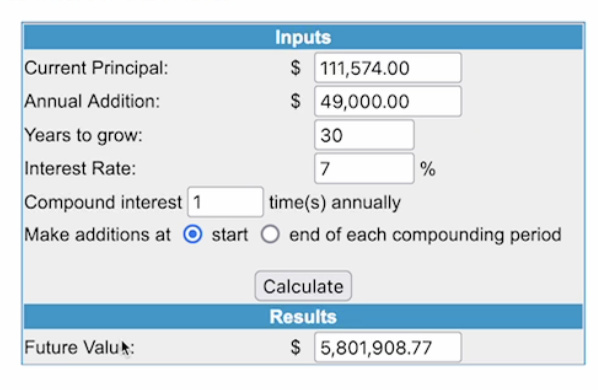This screenshot has width=598, height=390.
Task: Choose the end of period radio button
Action: point(270,234)
